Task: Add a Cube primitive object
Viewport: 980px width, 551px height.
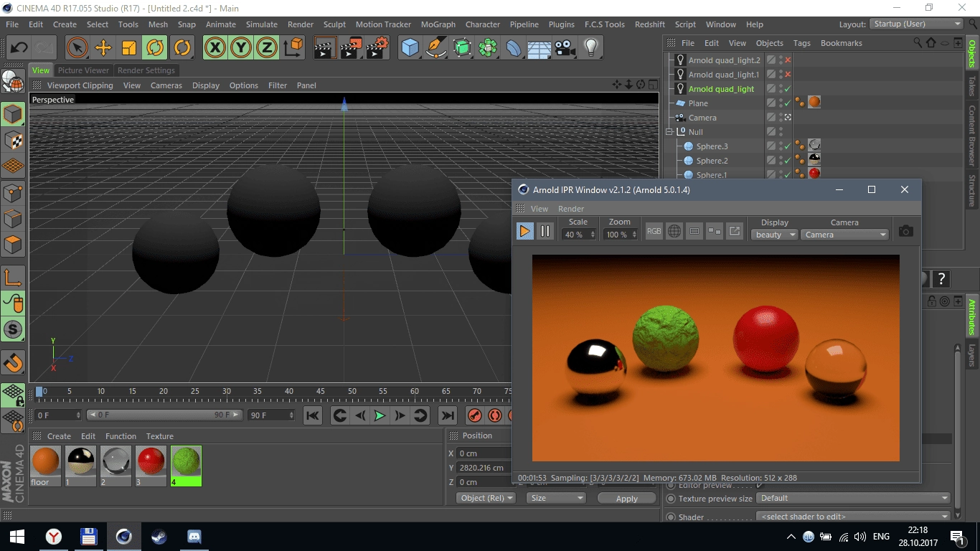Action: click(410, 48)
